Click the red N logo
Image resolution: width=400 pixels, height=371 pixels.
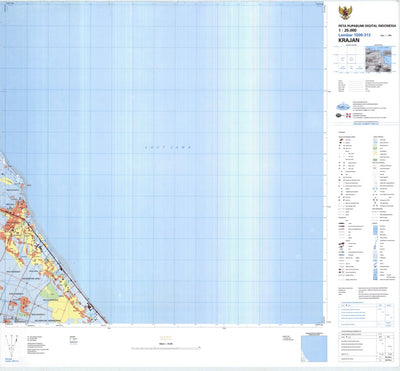point(348,116)
